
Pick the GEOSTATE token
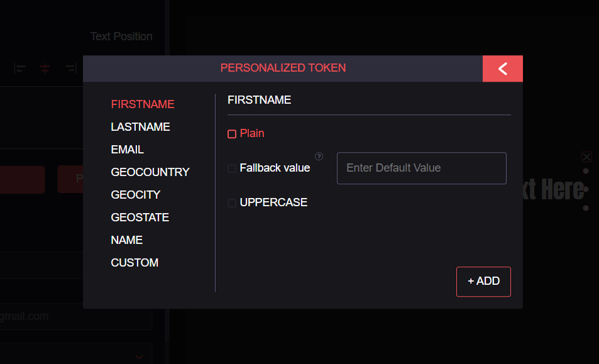[x=140, y=218]
